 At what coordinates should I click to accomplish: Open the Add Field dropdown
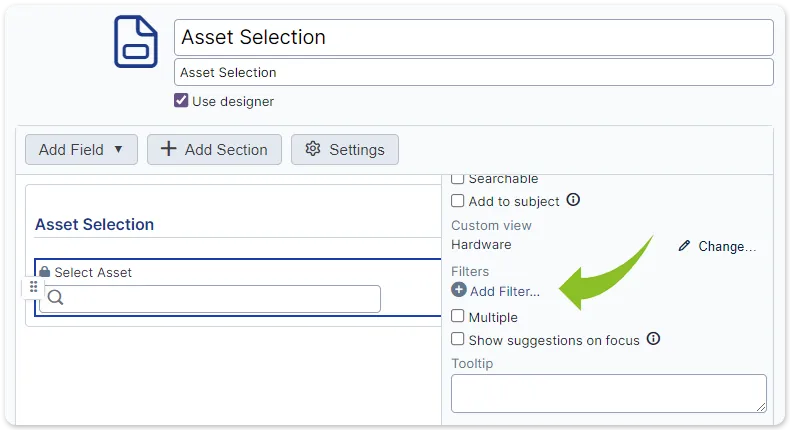click(81, 149)
